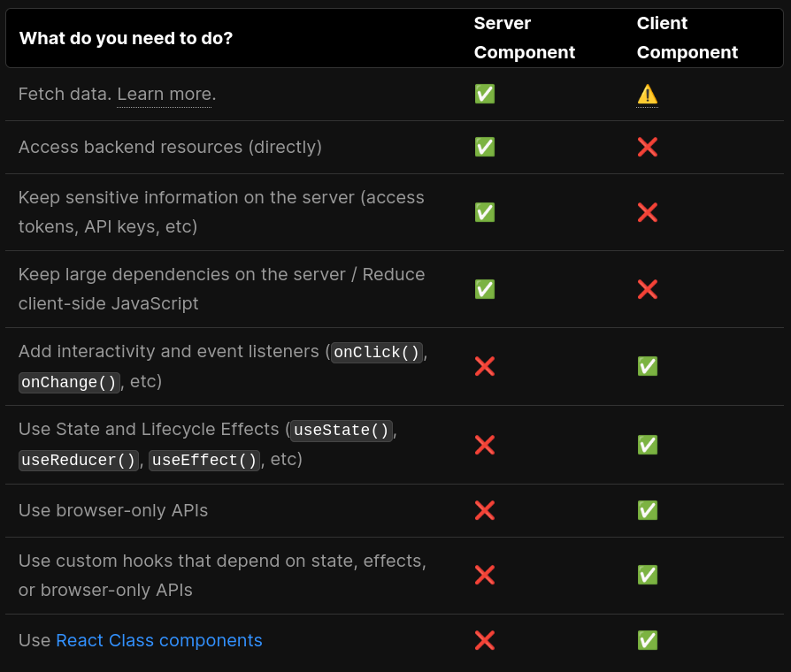
Task: Click warning icon in Fetch data row
Action: 648,95
